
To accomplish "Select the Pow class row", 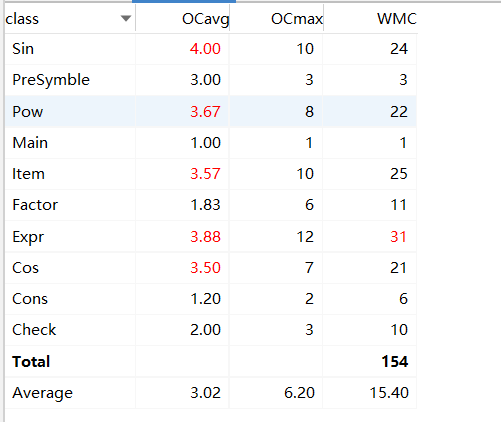I will click(211, 111).
